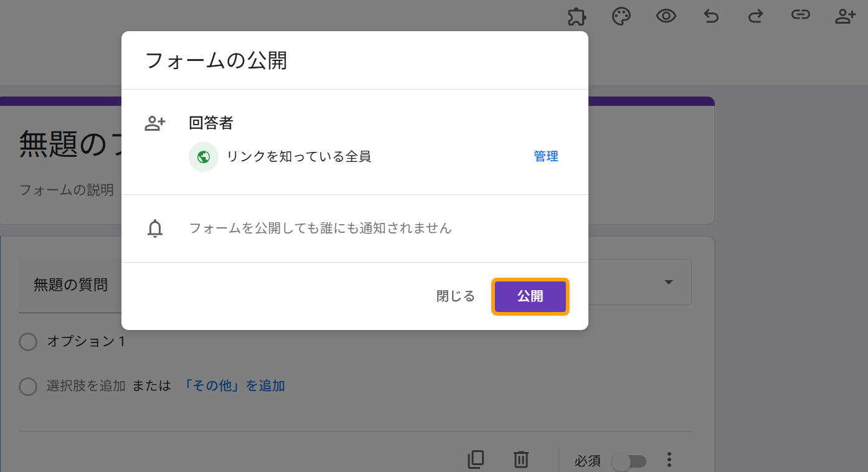The height and width of the screenshot is (472, 868).
Task: Click the 「その他」を追加 link
Action: [x=234, y=386]
